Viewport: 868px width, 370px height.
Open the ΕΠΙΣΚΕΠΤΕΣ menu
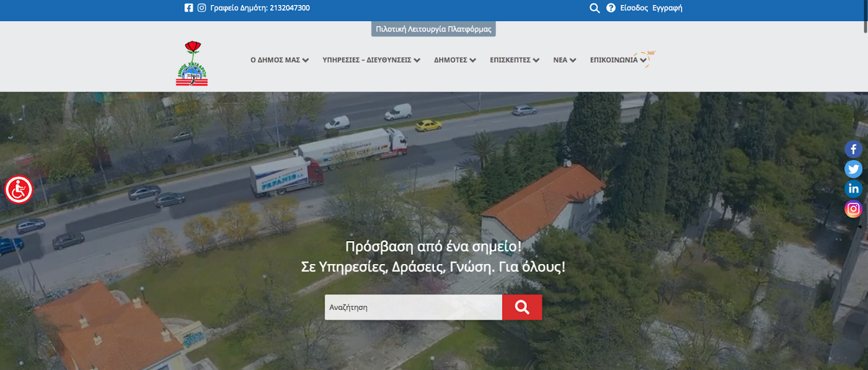pos(510,60)
